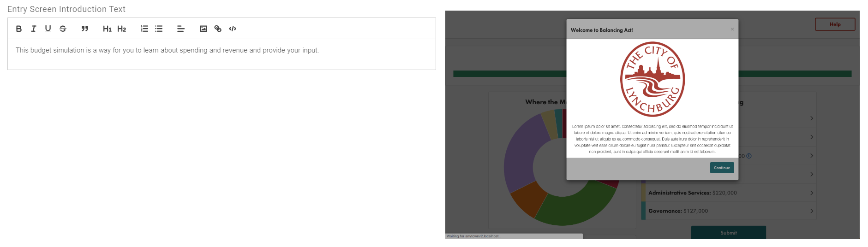868x247 pixels.
Task: Insert an image into the text
Action: (x=204, y=29)
